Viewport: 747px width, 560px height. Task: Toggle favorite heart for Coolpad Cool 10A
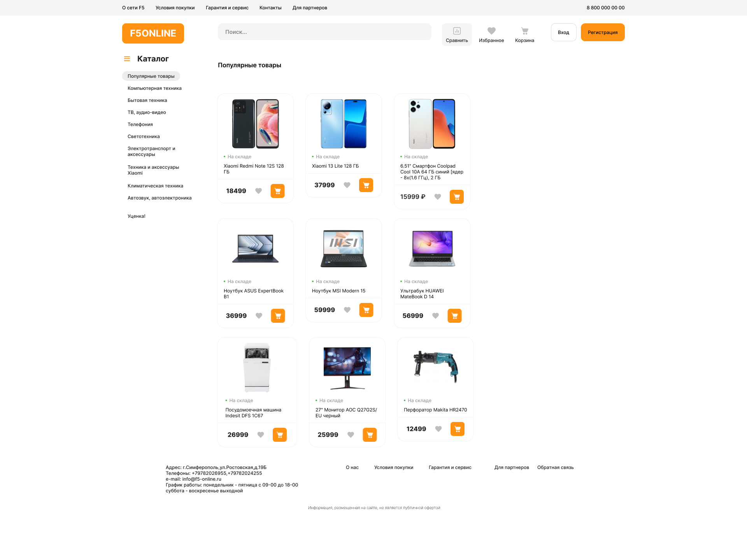[x=438, y=197]
